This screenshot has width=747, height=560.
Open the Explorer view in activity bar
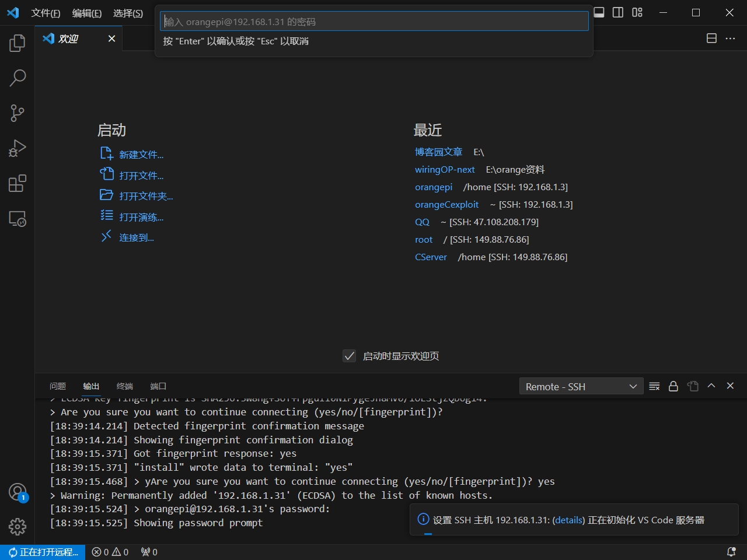point(18,43)
